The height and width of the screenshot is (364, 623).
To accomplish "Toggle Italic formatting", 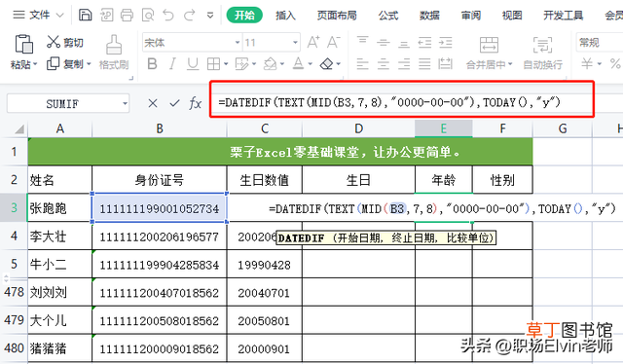I will tap(172, 63).
